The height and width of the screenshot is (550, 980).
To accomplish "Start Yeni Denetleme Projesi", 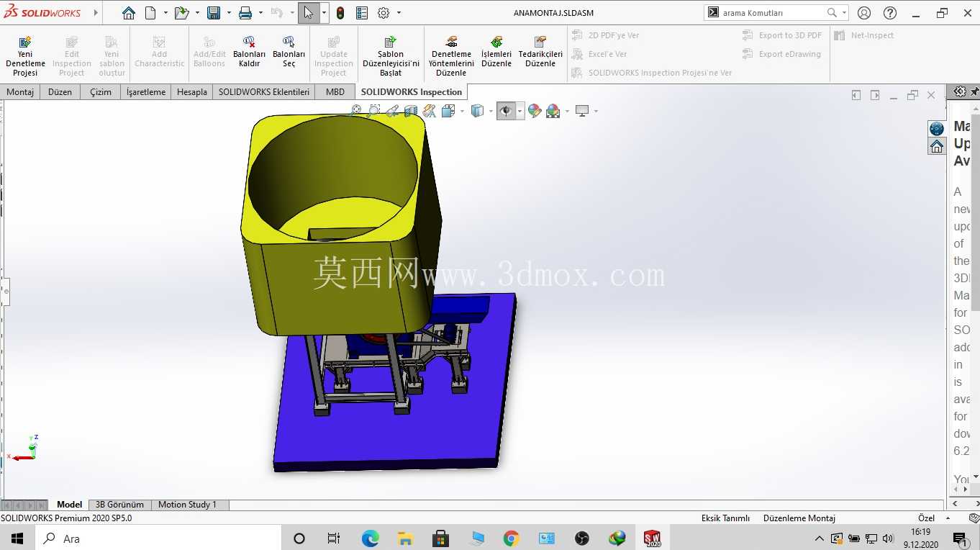I will coord(25,56).
